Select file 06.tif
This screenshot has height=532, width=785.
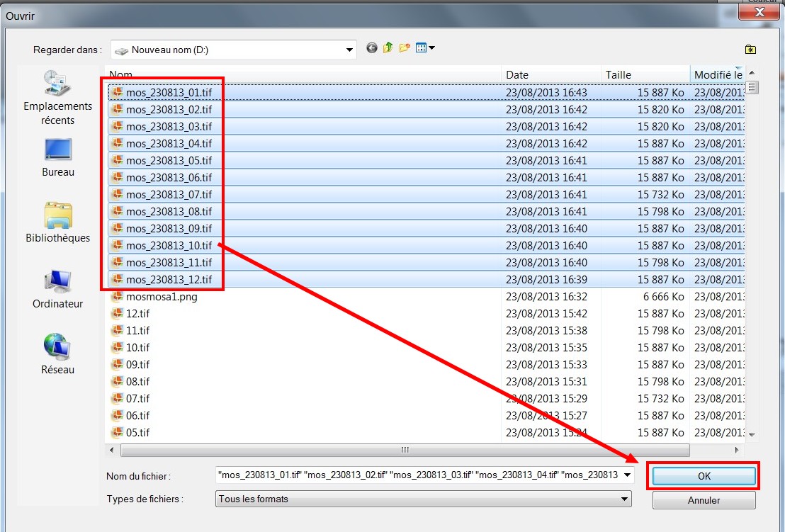(137, 416)
